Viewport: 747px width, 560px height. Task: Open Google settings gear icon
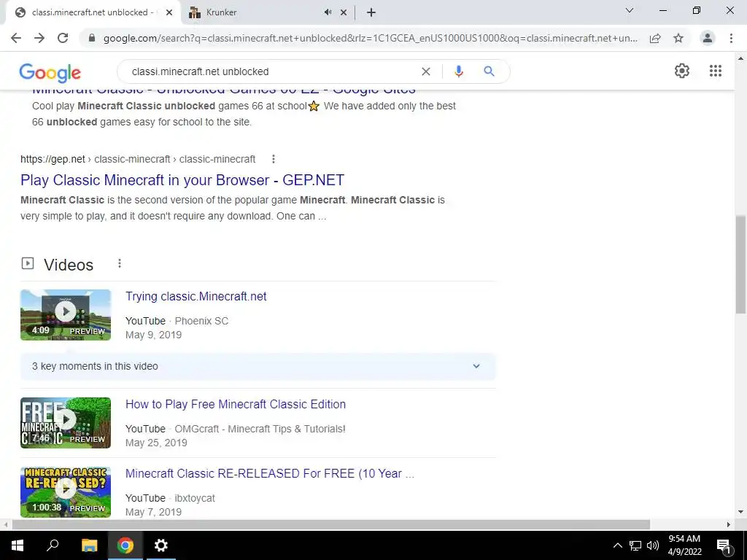coord(682,71)
